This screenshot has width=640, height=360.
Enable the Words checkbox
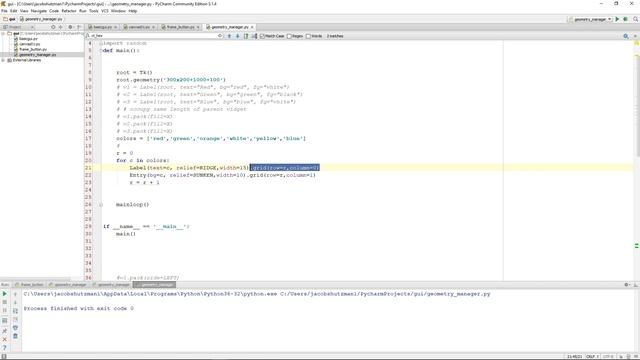(309, 36)
